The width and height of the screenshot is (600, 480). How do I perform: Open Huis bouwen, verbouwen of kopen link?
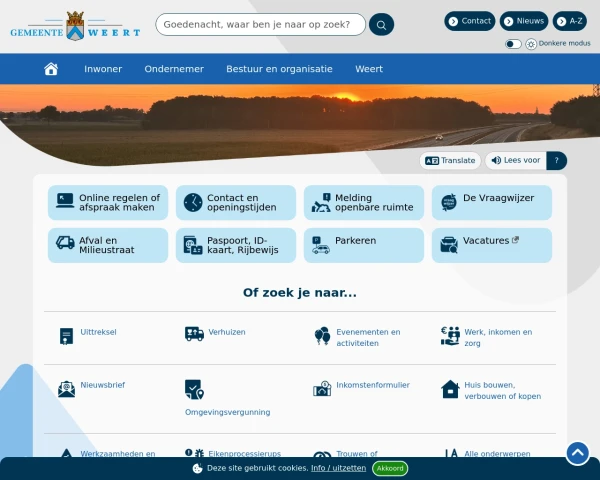pyautogui.click(x=503, y=390)
